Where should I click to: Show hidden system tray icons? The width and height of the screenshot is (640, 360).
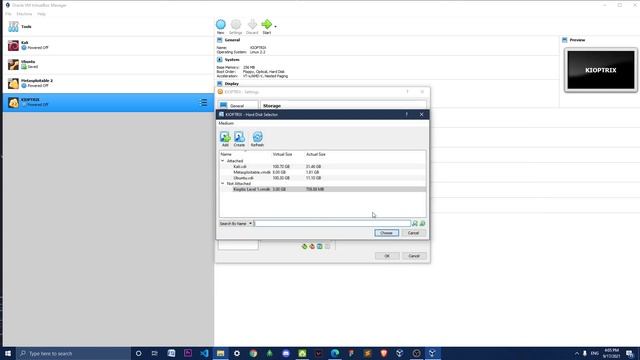[x=577, y=353]
